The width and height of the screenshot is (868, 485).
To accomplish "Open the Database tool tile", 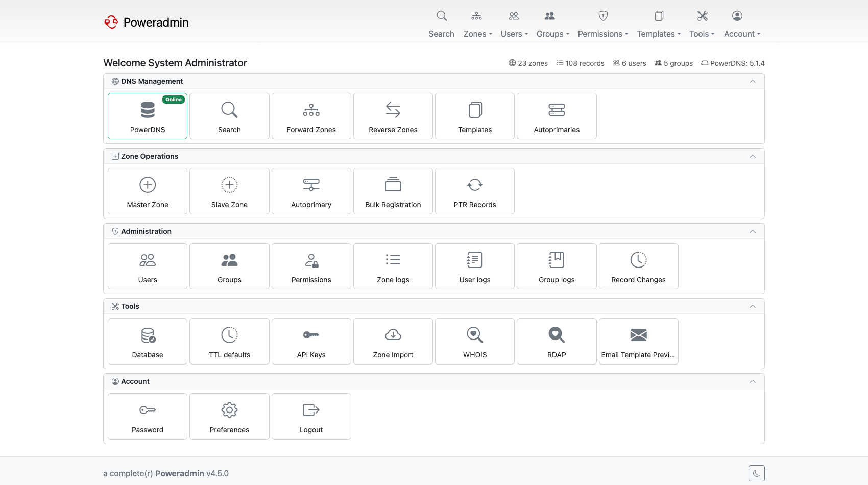I will coord(148,341).
